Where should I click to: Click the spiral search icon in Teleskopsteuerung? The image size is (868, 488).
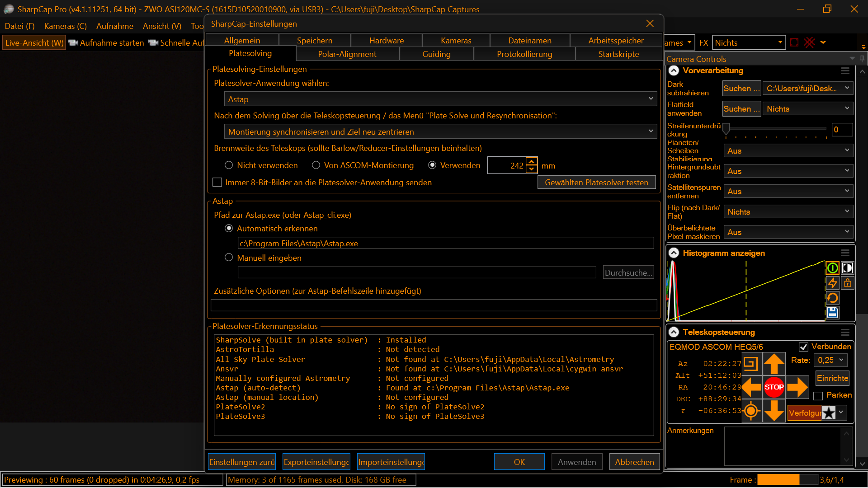[x=751, y=364]
